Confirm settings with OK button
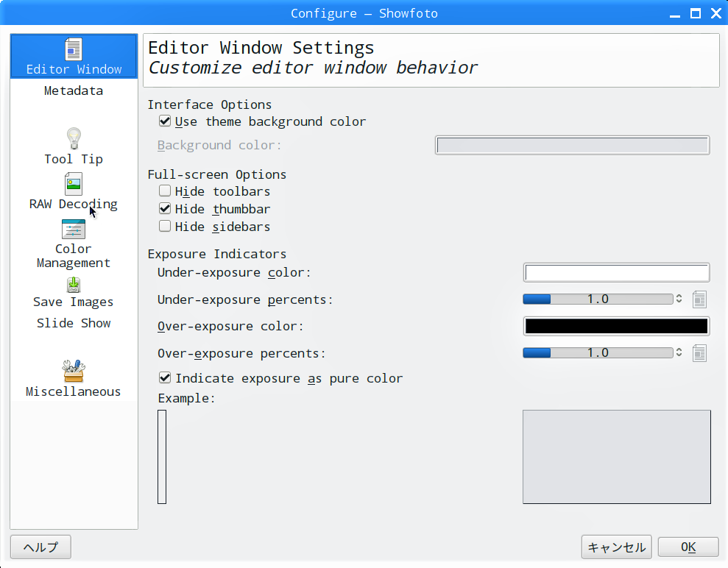 (x=688, y=547)
